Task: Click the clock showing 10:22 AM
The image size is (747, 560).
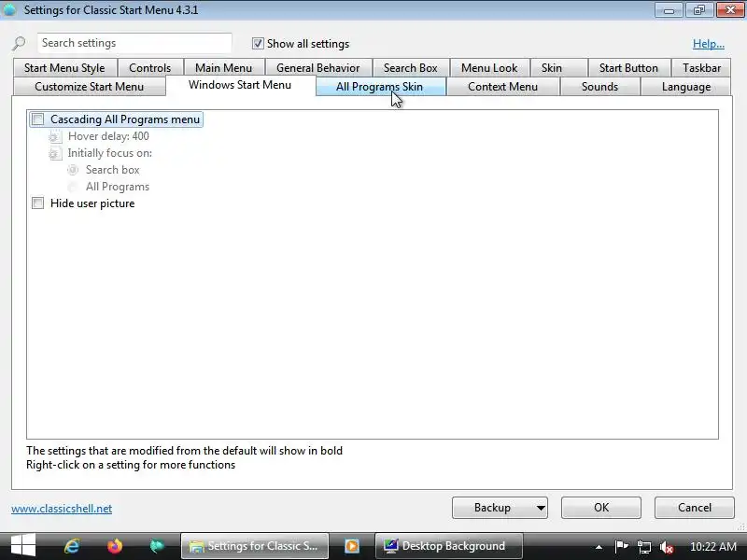Action: coord(713,547)
